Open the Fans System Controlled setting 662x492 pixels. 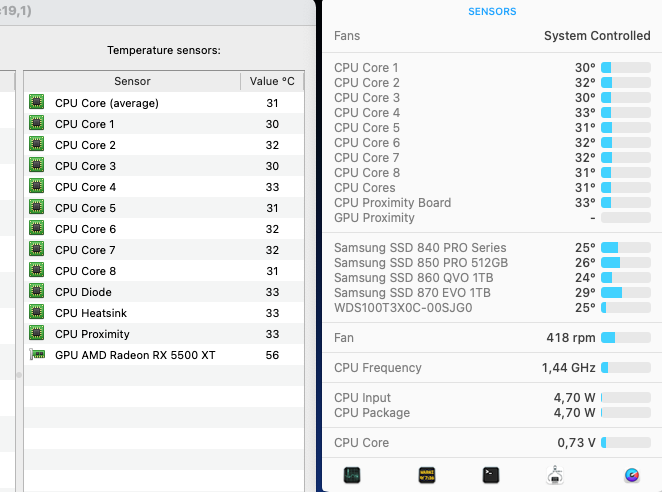tap(596, 36)
